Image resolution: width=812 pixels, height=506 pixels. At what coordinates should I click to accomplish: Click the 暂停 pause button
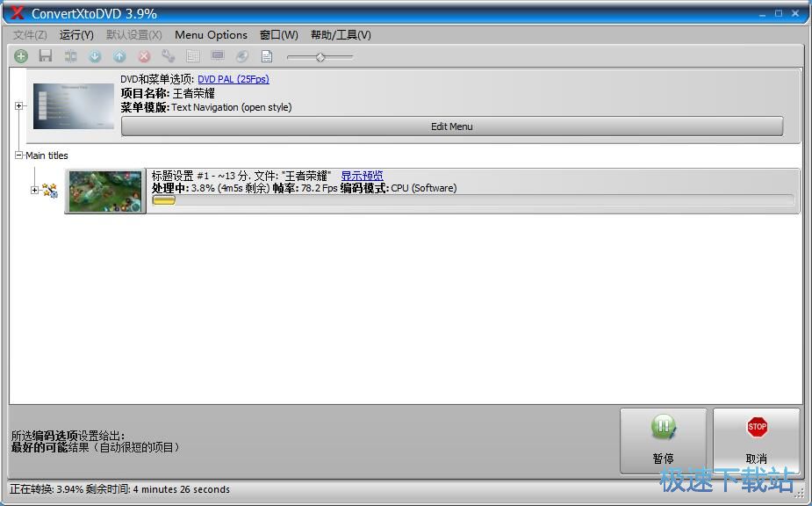click(663, 441)
